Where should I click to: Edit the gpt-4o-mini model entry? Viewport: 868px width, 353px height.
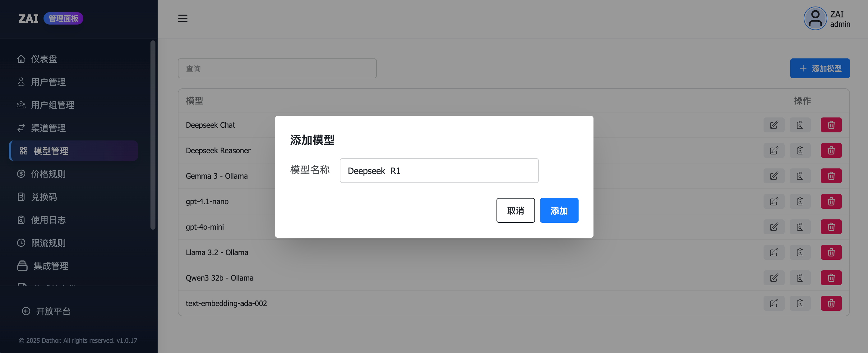[774, 227]
